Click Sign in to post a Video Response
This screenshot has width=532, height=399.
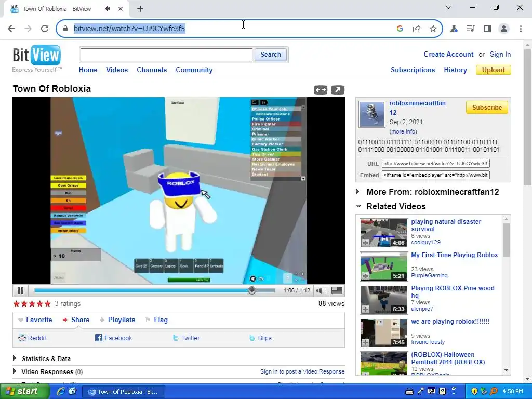[302, 371]
